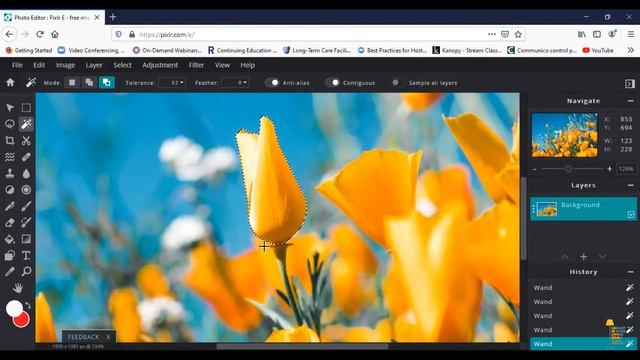Open the Layer menu
This screenshot has height=360, width=640.
tap(94, 65)
